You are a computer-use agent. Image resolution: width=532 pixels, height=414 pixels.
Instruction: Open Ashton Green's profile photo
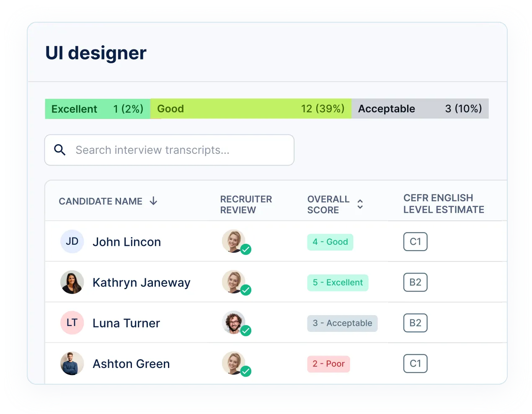[x=72, y=363]
